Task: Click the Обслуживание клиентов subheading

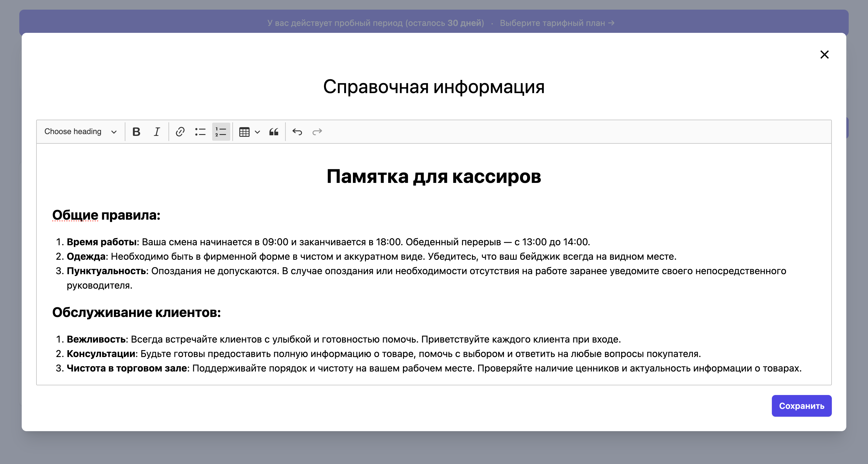Action: [x=137, y=312]
